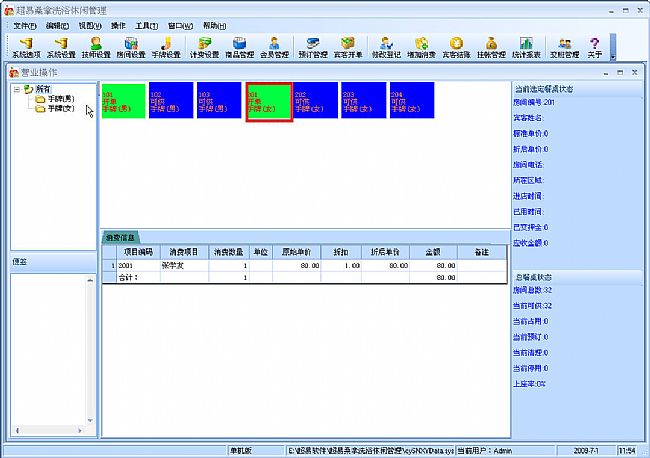Open the 窗口(W) menu
The width and height of the screenshot is (650, 458).
(x=180, y=26)
